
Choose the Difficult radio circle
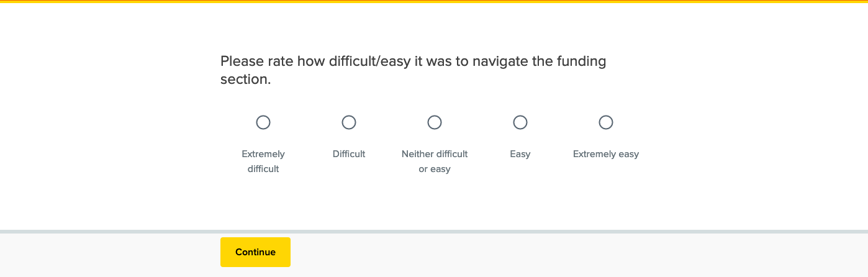[x=349, y=122]
